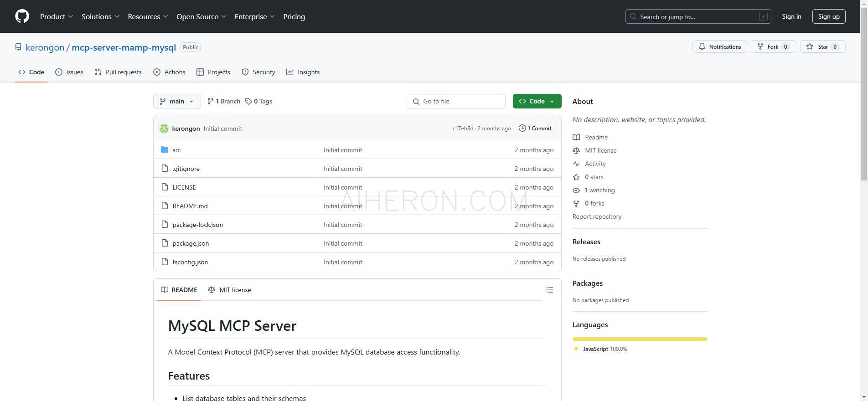Expand the Enterprise menu

point(255,16)
